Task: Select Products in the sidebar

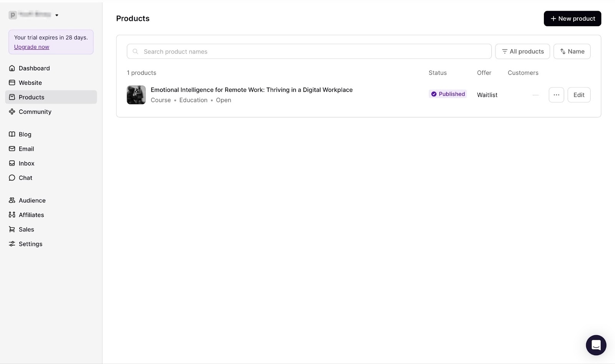Action: point(51,97)
